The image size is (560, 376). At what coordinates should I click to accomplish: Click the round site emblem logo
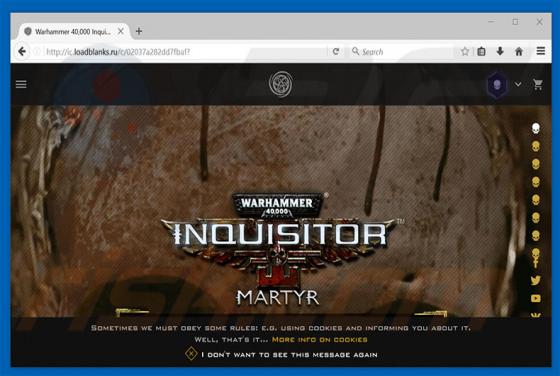point(281,84)
